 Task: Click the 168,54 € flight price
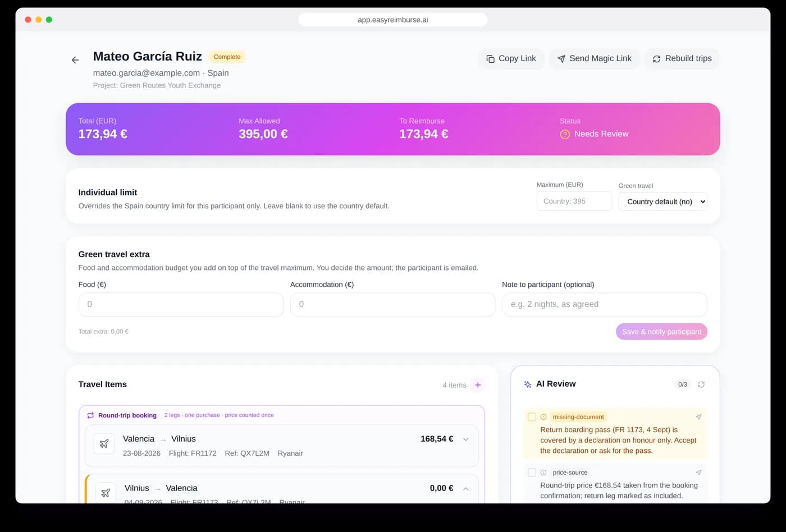click(x=437, y=439)
